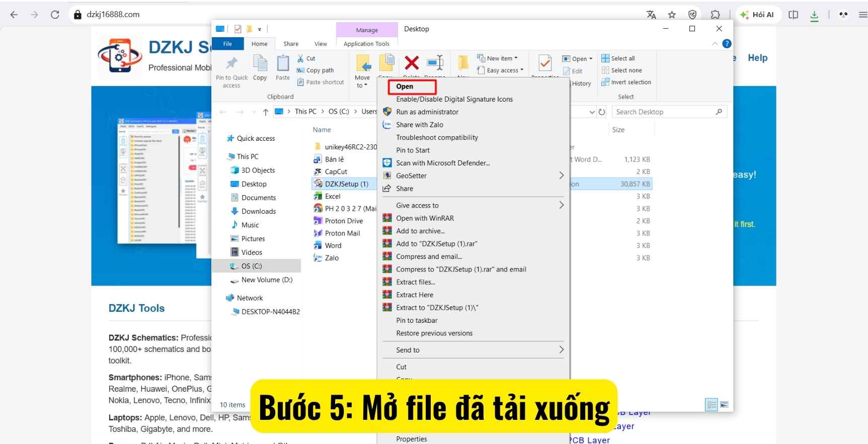Click the translate icon in the browser toolbar
Screen dimensions: 868x444
[651, 15]
